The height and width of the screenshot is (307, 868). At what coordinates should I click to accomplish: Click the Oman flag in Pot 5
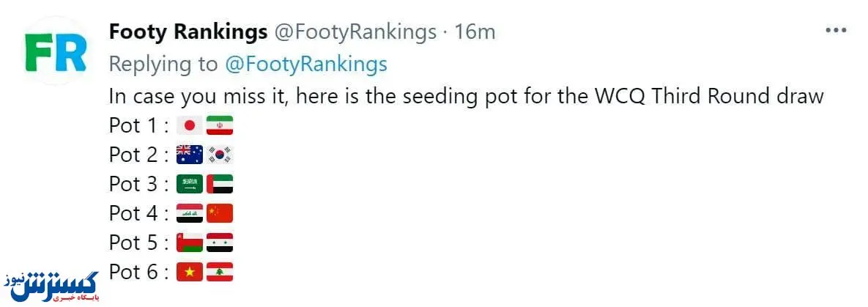190,243
